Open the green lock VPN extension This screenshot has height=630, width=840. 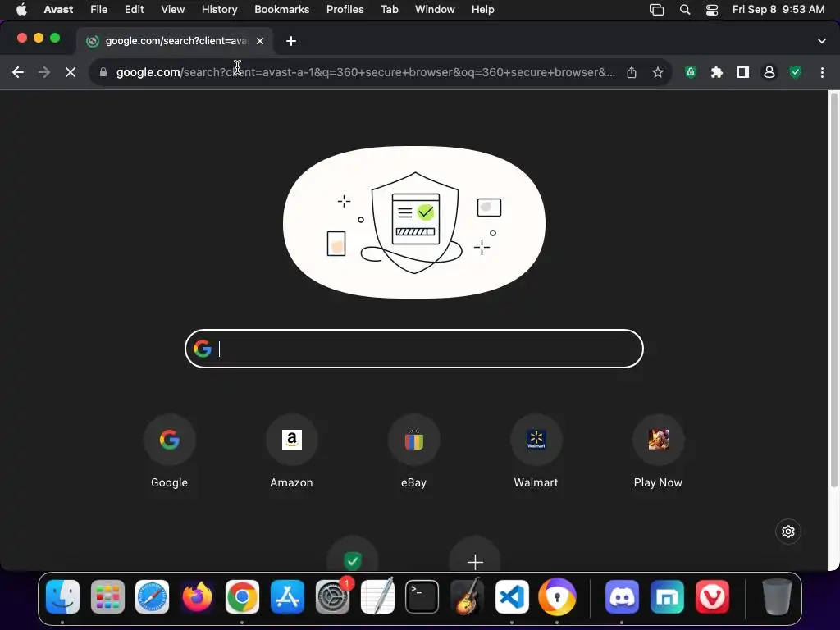coord(691,72)
